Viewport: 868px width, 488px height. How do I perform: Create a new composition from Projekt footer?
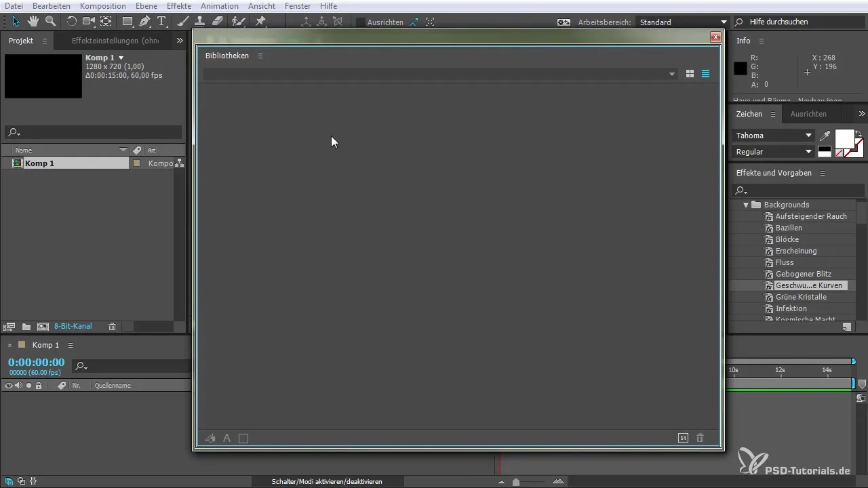point(43,327)
